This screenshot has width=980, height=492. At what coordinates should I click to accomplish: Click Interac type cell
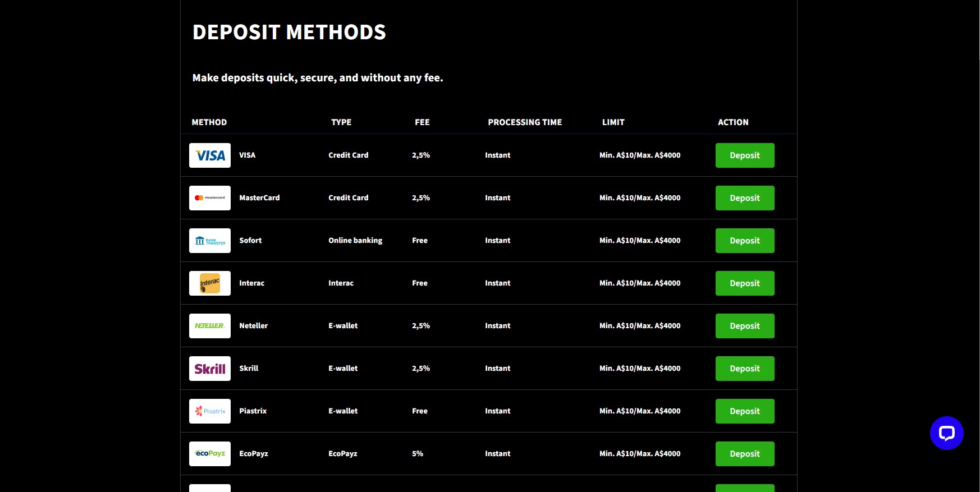[341, 283]
